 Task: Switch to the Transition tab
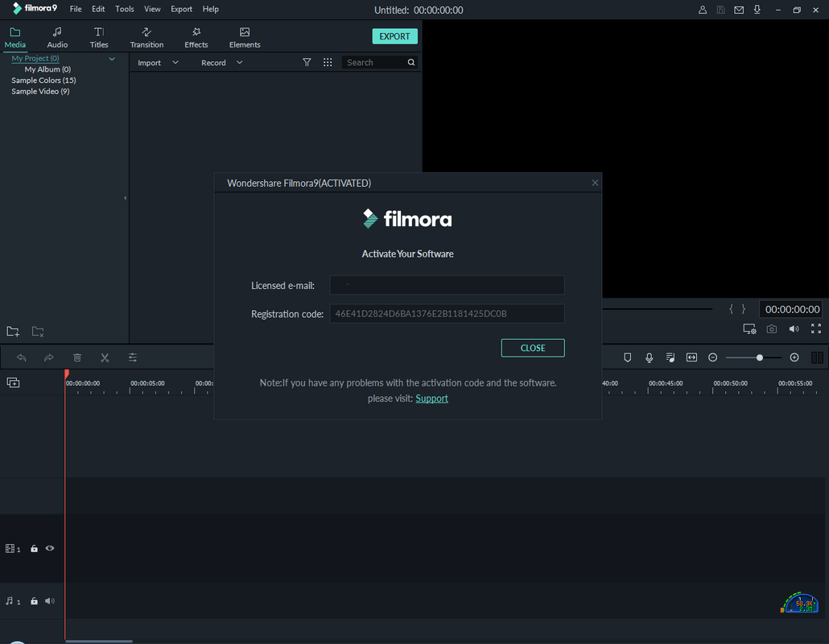pyautogui.click(x=147, y=38)
